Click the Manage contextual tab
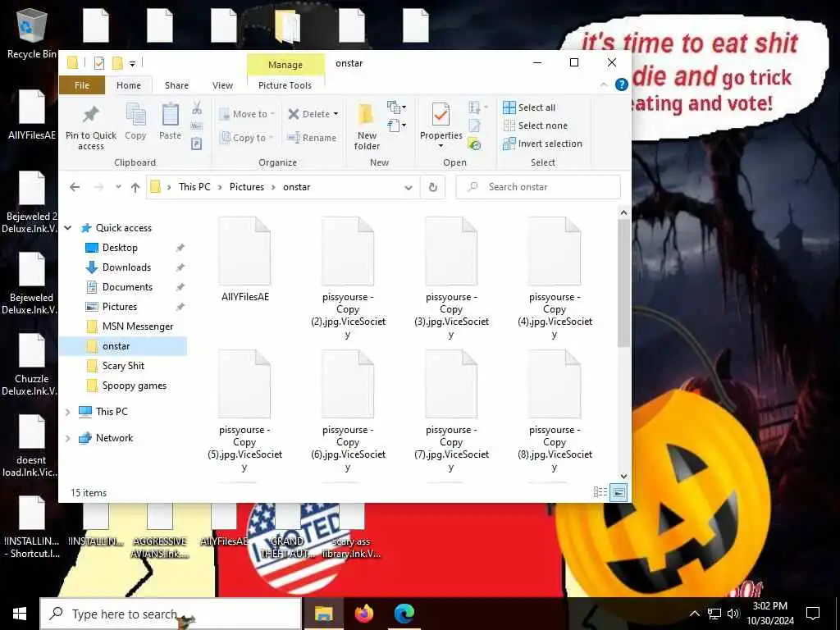The width and height of the screenshot is (840, 630). [285, 65]
